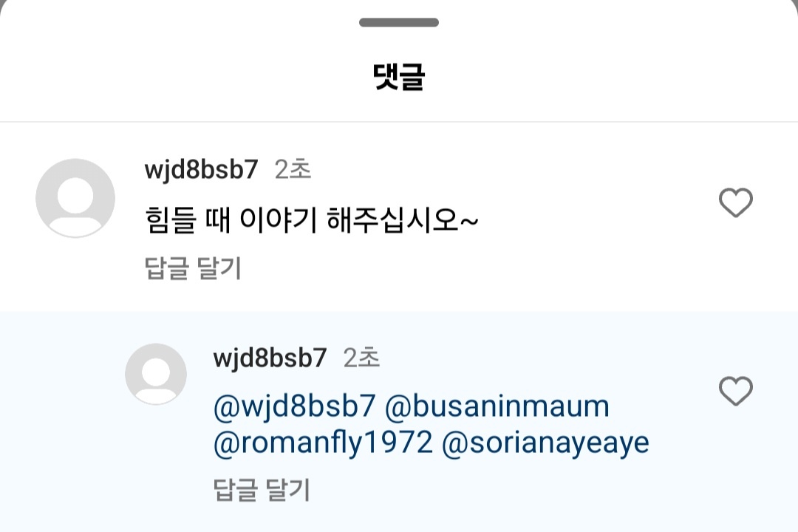Tap '답글 달기' under the first comment
This screenshot has height=532, width=798.
click(x=193, y=267)
